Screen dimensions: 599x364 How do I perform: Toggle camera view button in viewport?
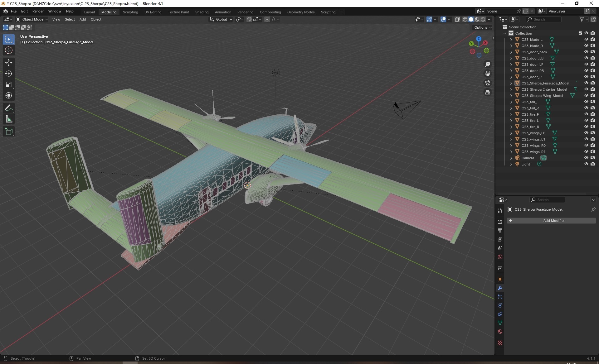pos(487,83)
